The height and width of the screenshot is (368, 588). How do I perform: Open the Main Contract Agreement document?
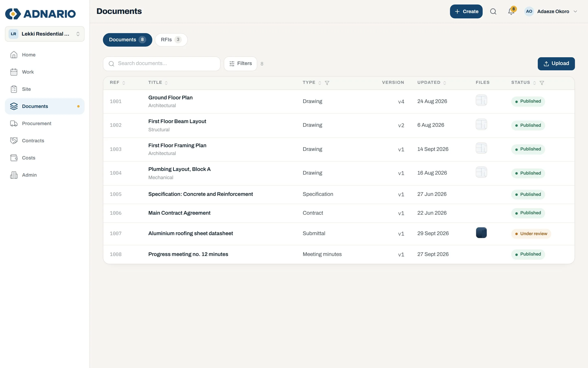pos(179,213)
